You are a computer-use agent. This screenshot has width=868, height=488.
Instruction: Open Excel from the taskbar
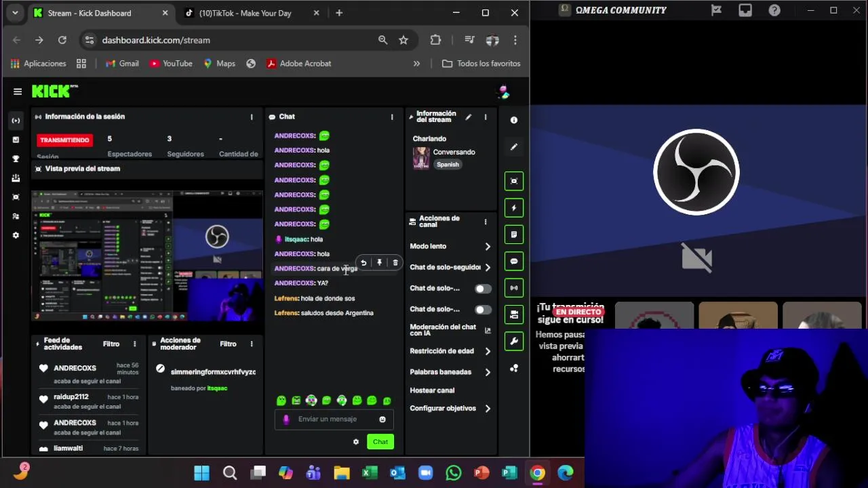pos(370,473)
